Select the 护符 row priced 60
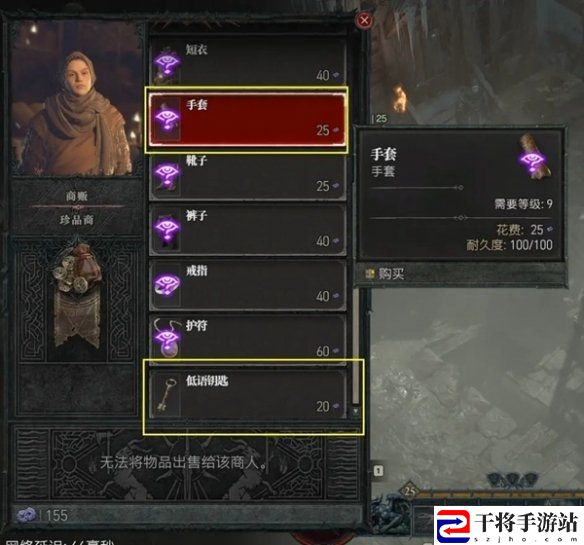Viewport: 584px width, 545px height. pos(248,339)
